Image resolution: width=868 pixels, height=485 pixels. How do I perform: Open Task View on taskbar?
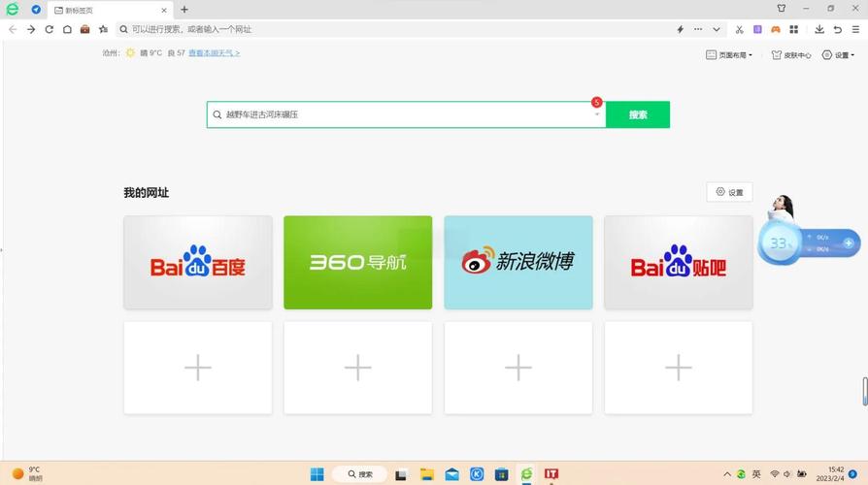401,474
